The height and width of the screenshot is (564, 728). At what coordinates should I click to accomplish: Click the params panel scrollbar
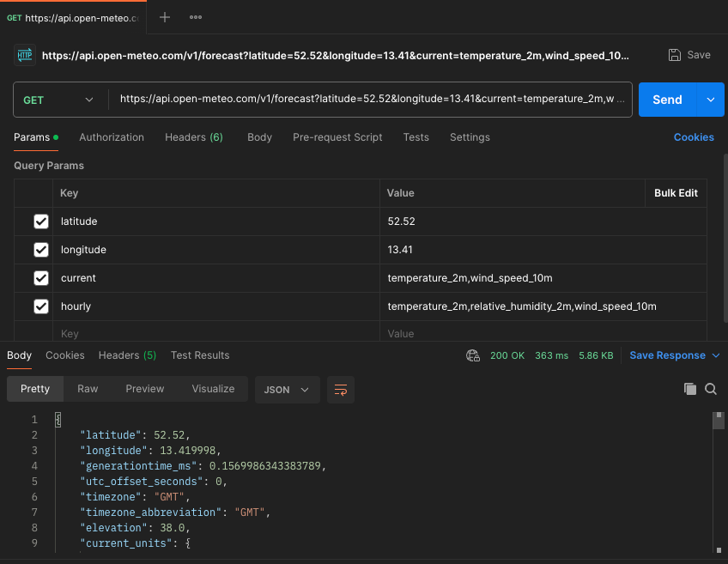tap(725, 238)
